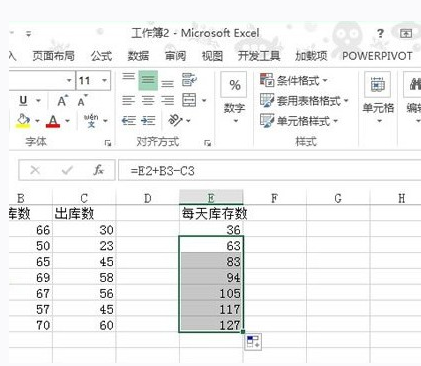Decrease font size icon
This screenshot has height=366, width=421.
tap(82, 100)
